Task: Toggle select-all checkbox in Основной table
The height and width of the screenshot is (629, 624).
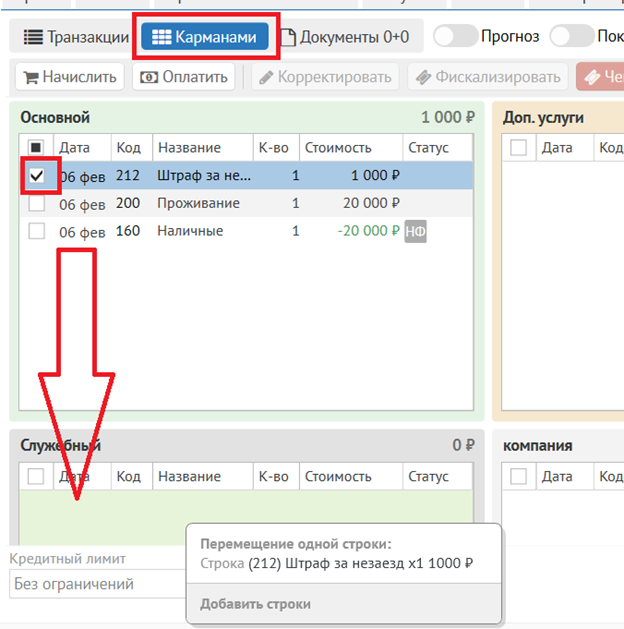Action: [37, 148]
